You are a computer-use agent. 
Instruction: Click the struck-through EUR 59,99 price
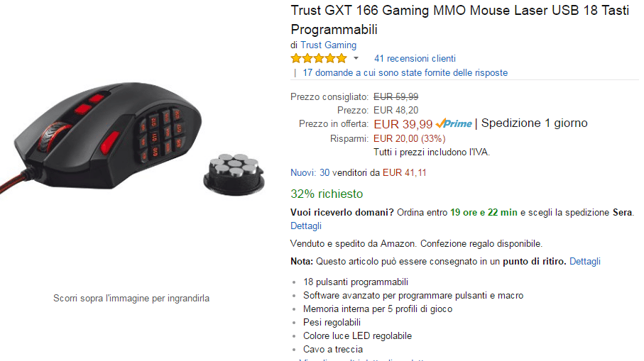(396, 97)
